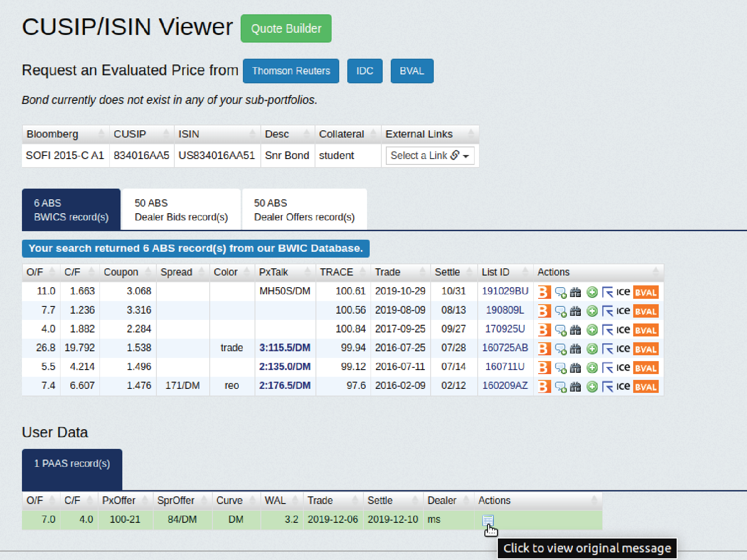Request an evaluated price from BVAL
Viewport: 747px width, 560px height.
[x=411, y=71]
